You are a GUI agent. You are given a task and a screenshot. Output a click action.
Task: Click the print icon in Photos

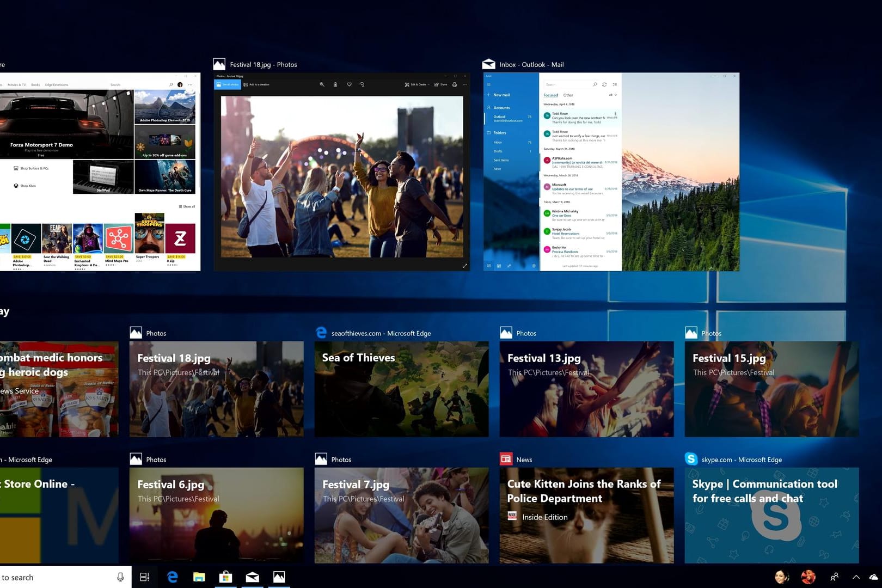pos(455,84)
